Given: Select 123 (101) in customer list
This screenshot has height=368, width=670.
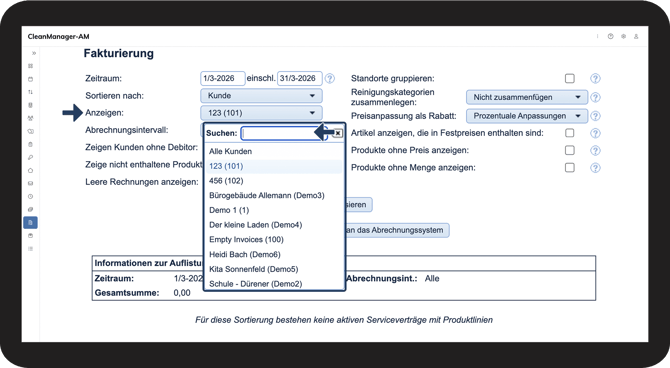Looking at the screenshot, I should pyautogui.click(x=274, y=166).
